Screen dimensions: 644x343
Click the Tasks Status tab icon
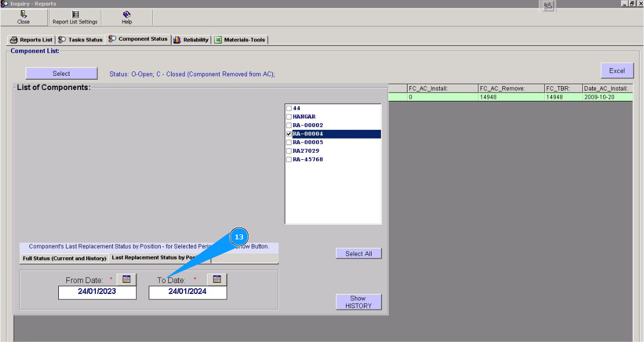[x=62, y=39]
